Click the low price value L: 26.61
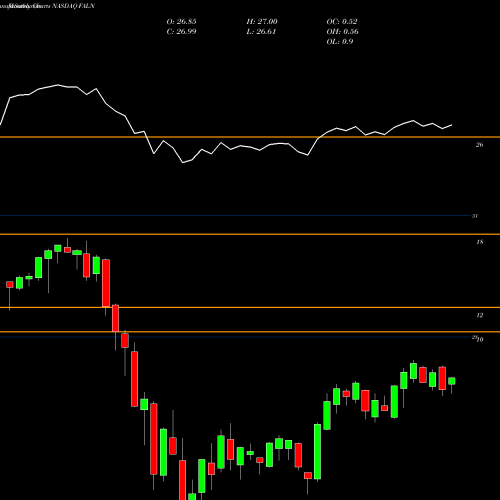 tap(261, 32)
